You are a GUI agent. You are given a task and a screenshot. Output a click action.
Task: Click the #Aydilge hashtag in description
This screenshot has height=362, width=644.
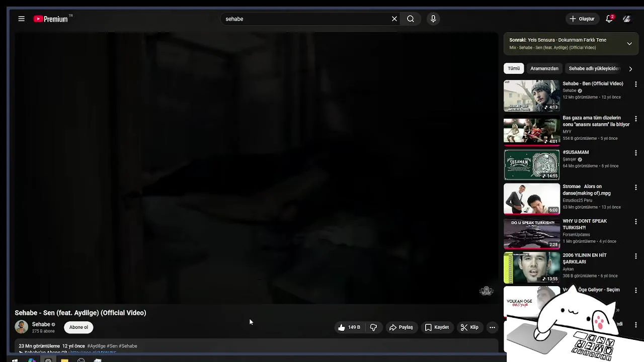click(96, 346)
